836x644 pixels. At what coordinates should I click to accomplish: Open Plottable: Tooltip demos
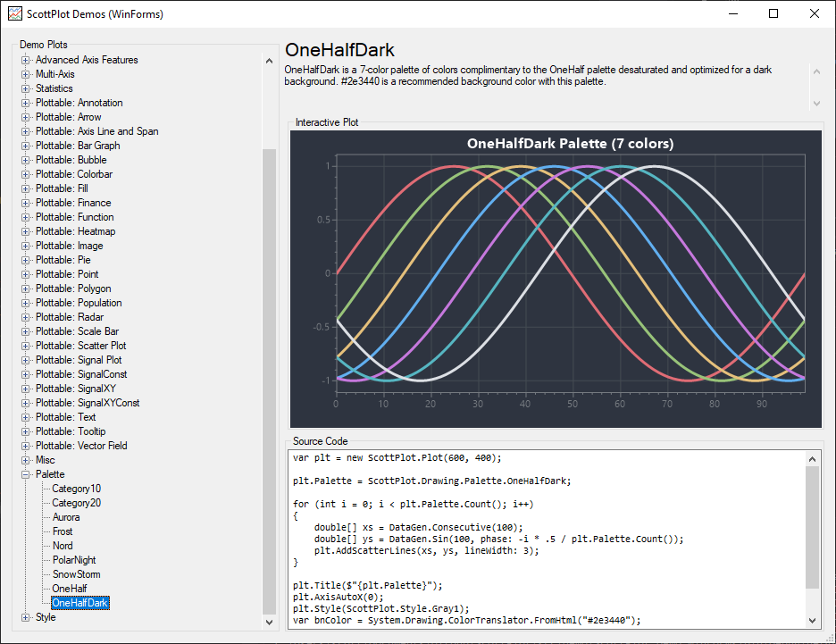(x=71, y=431)
